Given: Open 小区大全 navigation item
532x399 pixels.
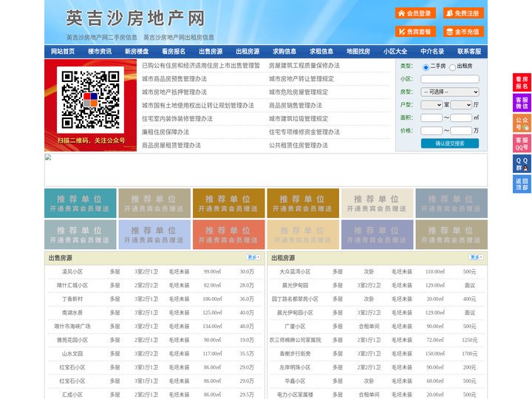Looking at the screenshot, I should tap(395, 52).
